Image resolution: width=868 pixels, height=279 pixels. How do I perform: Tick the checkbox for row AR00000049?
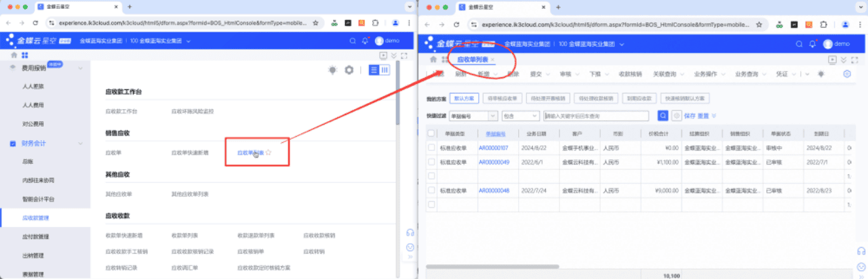pos(431,162)
